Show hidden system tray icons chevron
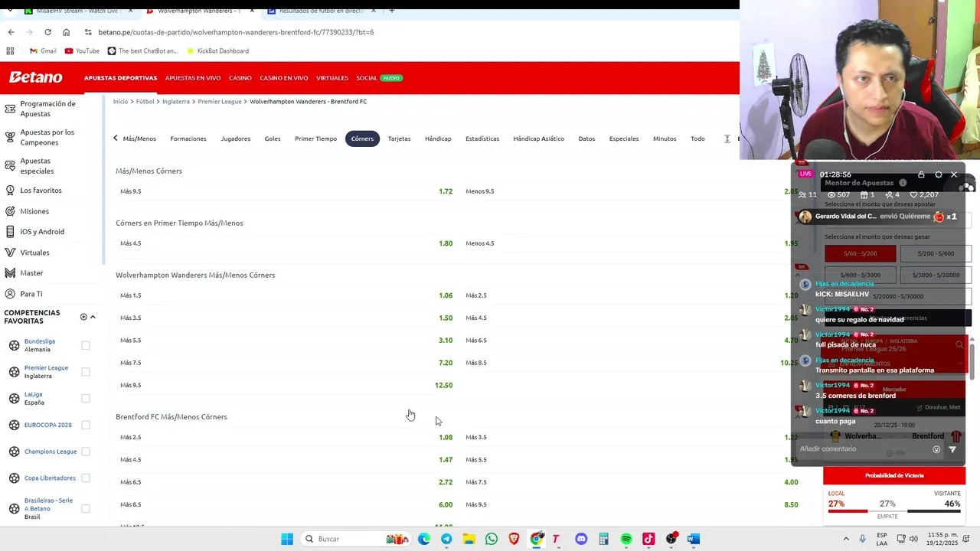 pos(846,539)
